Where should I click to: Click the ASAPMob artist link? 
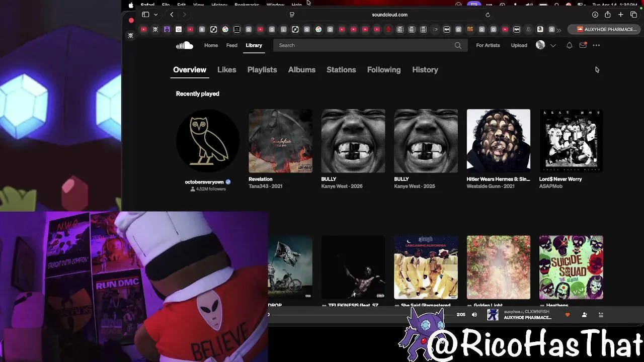pyautogui.click(x=551, y=186)
